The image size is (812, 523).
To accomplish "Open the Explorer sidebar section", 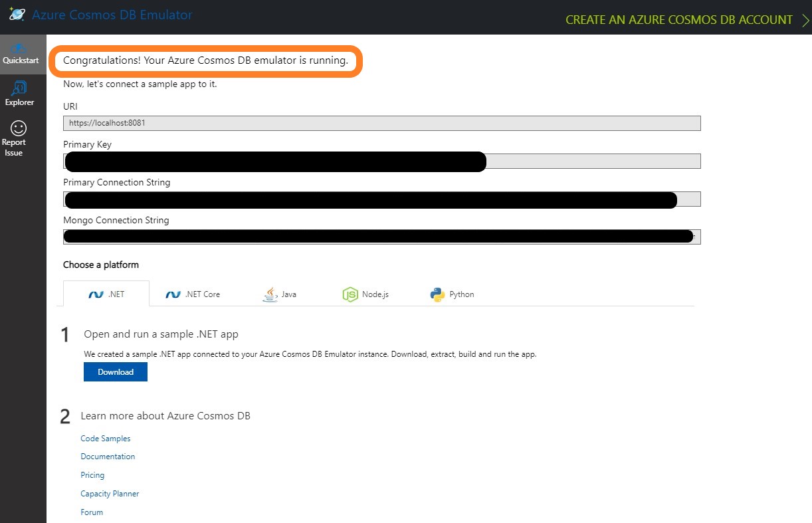I will [x=19, y=94].
